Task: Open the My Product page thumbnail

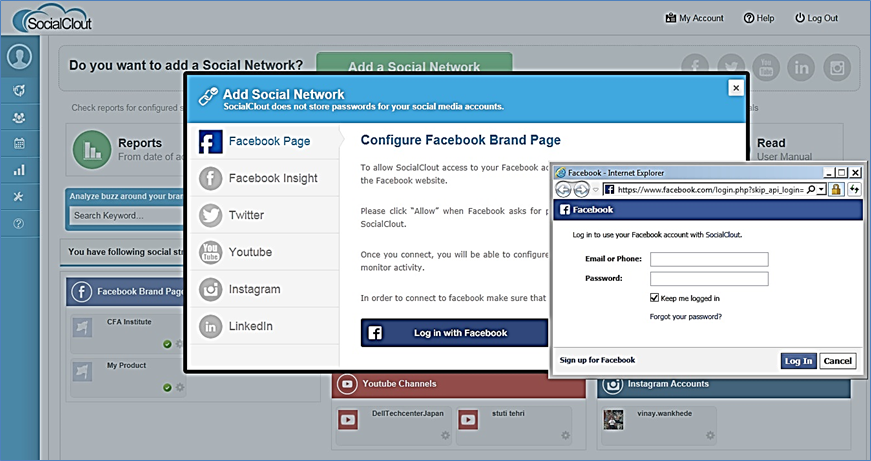Action: click(x=82, y=371)
